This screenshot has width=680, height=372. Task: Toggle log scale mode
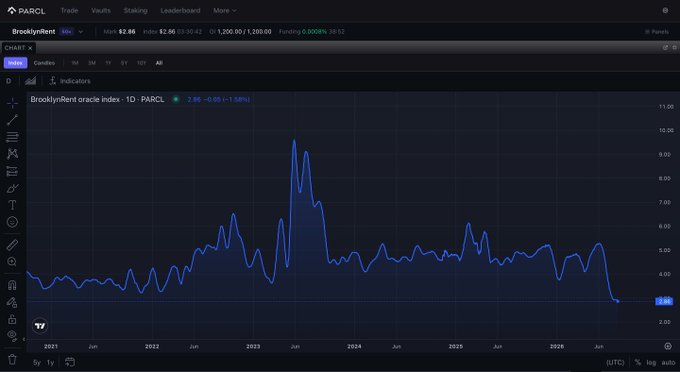pos(651,362)
